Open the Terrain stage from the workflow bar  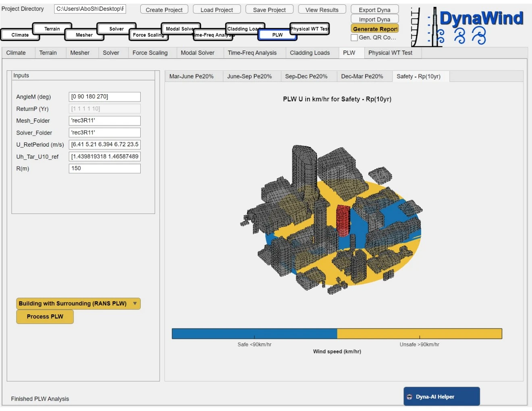coord(52,29)
